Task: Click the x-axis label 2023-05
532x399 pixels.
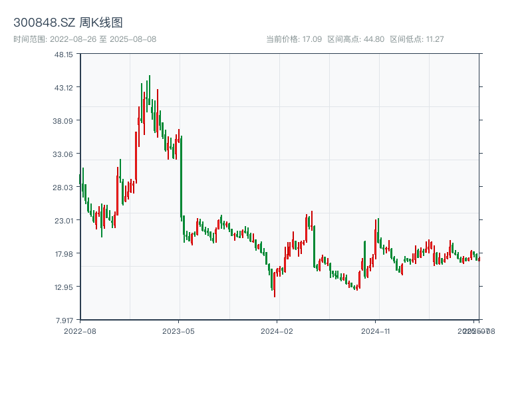Action: 178,331
